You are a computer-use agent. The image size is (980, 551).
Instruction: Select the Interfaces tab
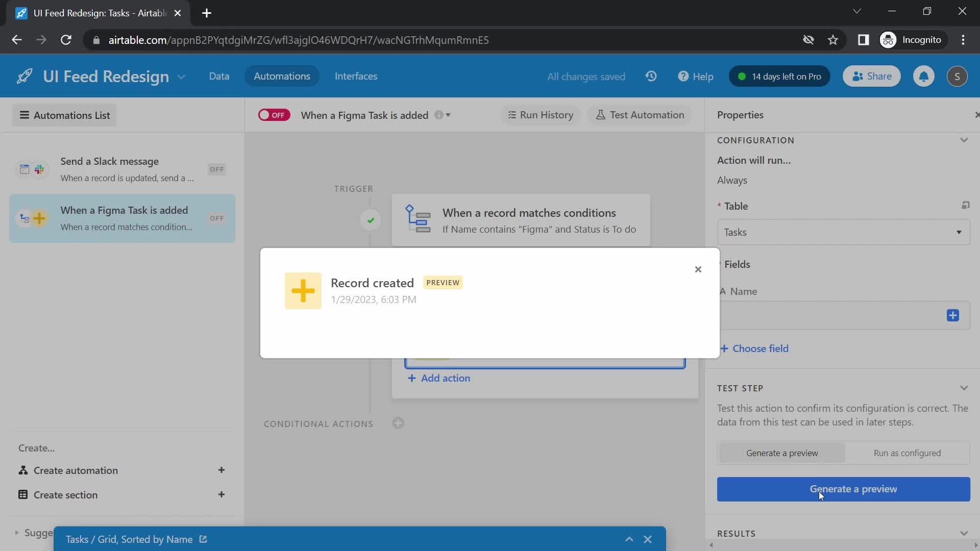(356, 76)
